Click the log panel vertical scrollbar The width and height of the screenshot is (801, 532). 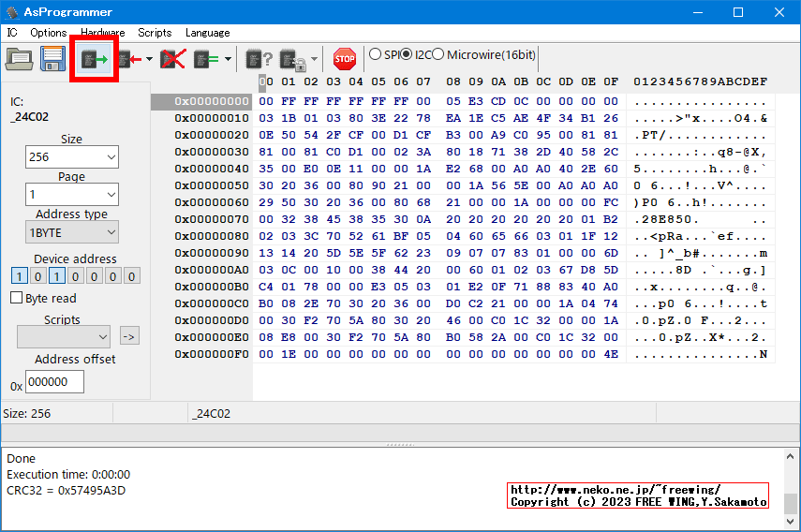click(x=793, y=487)
